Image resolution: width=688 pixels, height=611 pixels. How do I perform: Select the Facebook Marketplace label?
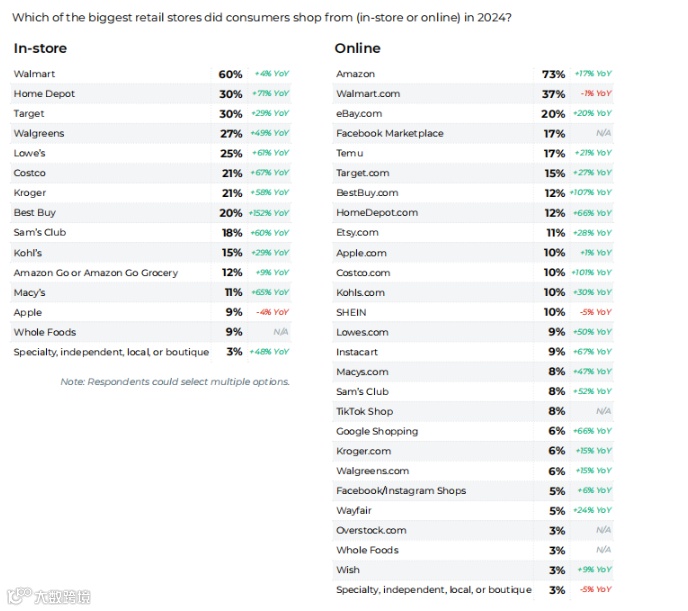[x=390, y=133]
